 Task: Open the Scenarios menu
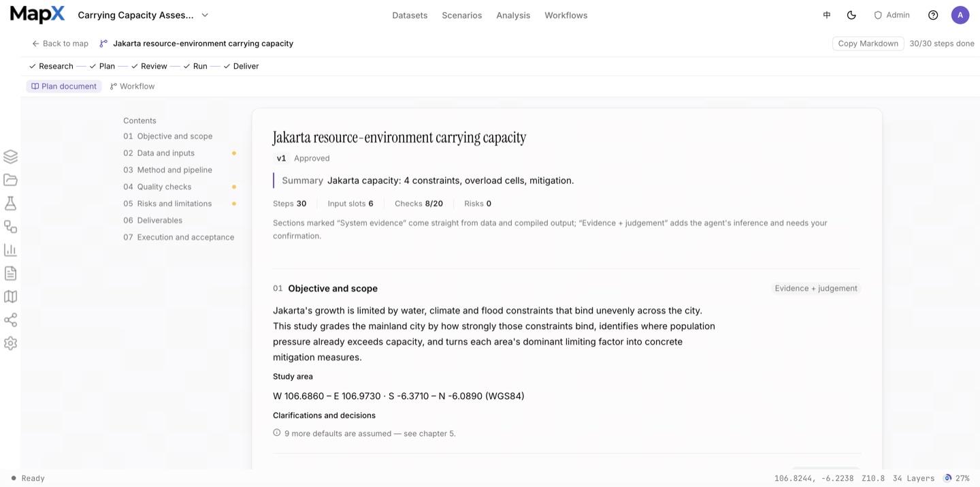(462, 15)
